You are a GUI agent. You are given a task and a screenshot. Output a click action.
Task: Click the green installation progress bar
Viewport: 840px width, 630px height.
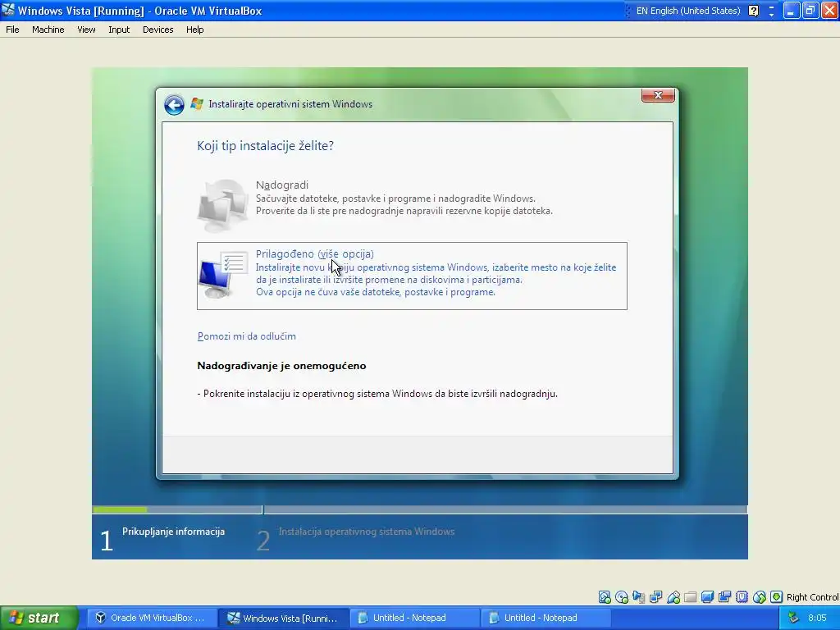(x=120, y=509)
